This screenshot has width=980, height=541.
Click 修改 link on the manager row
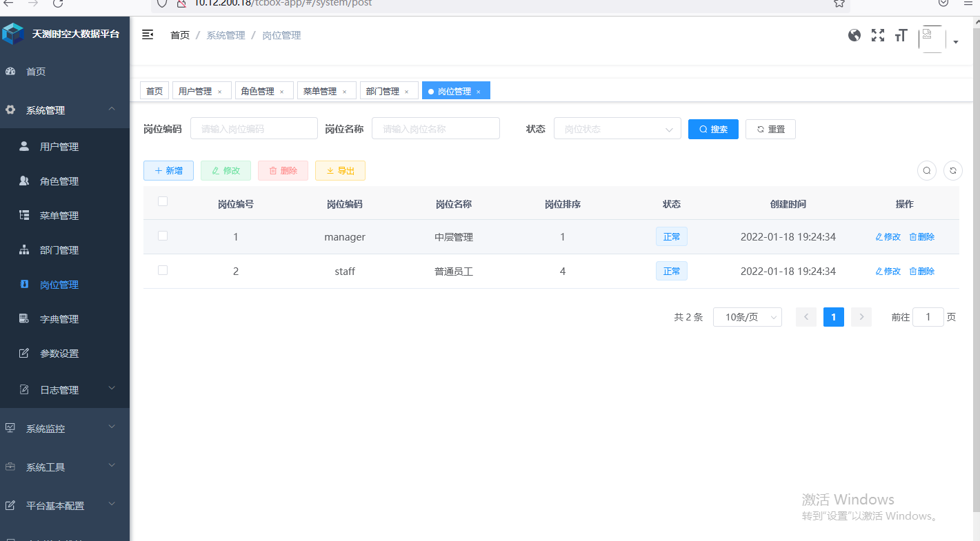[x=888, y=236]
